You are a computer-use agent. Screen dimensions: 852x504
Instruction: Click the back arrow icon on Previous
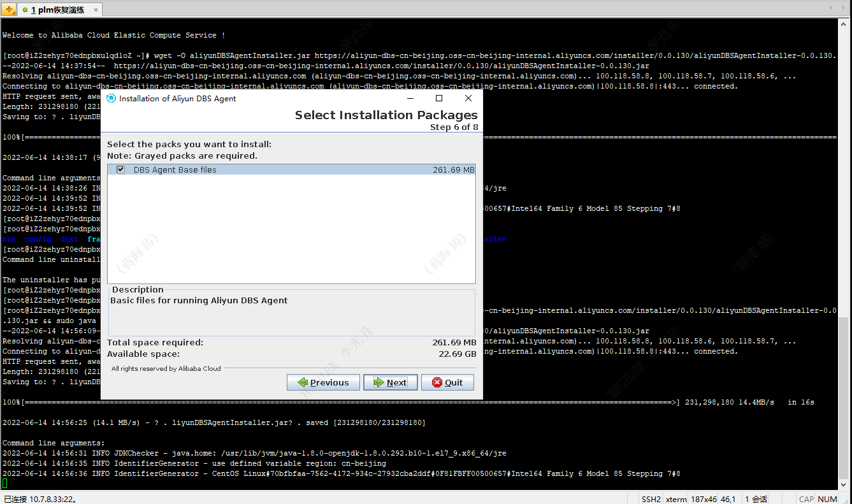(301, 382)
